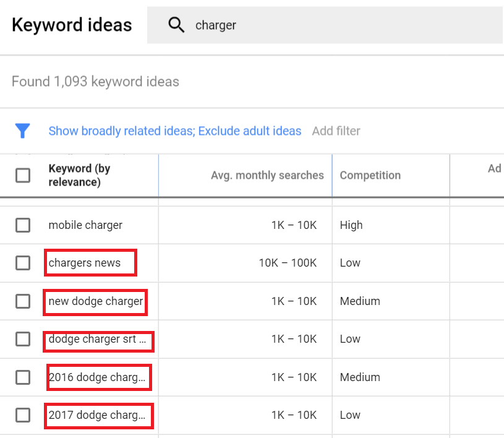Check the checkbox for 2017 dodge charger
Screen dimensions: 504x438
23,415
